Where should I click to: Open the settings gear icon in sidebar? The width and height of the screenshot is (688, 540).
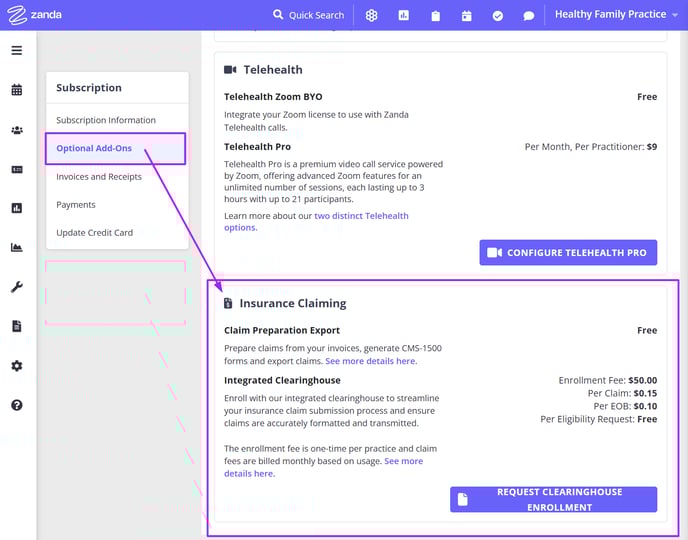tap(17, 365)
